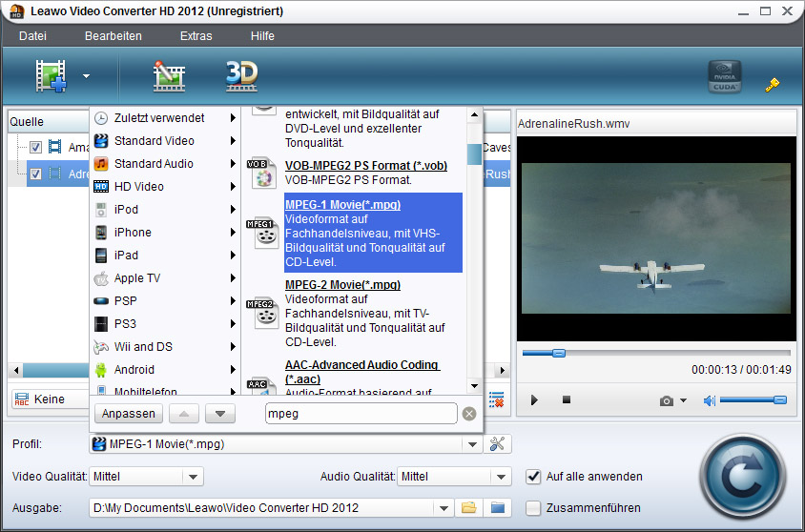Expand the Video Qualität dropdown

coord(193,476)
